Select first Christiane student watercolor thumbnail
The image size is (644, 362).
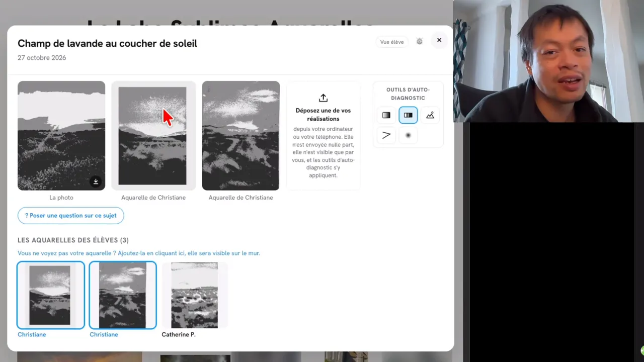(x=51, y=295)
